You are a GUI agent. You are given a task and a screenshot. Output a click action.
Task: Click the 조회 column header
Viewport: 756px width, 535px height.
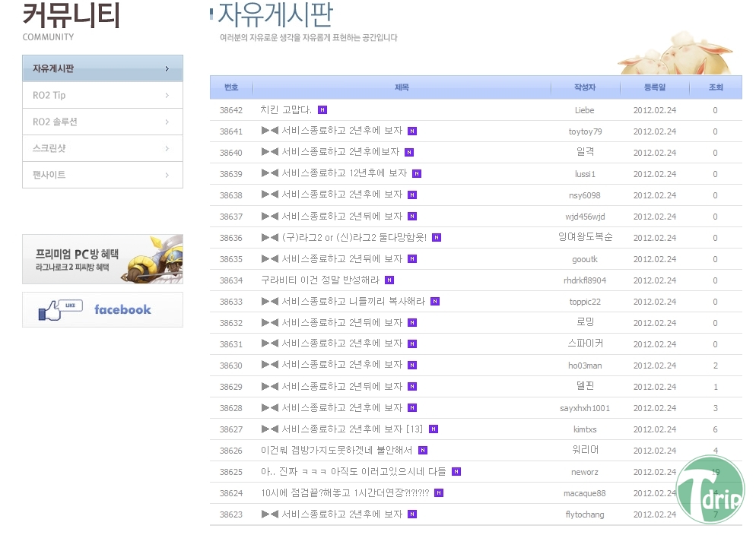(x=716, y=87)
